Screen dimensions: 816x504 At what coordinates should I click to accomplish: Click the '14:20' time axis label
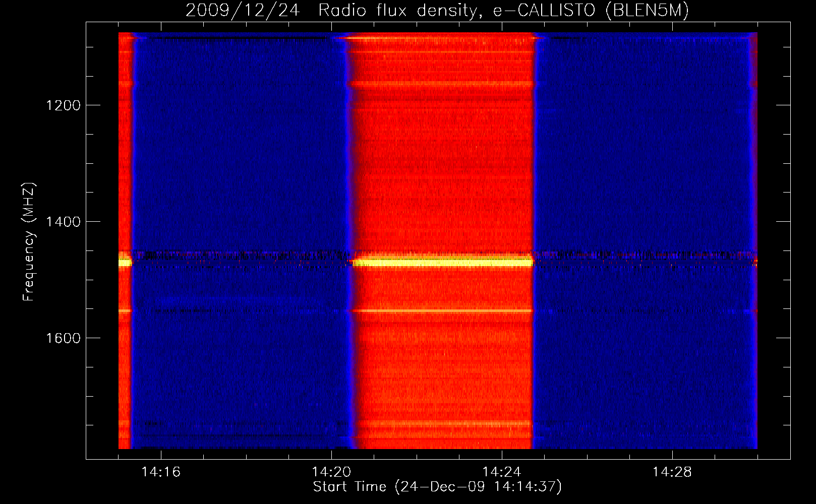(331, 472)
